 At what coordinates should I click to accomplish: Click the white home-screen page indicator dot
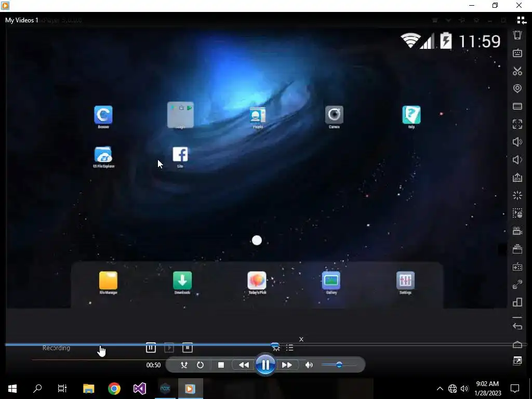pyautogui.click(x=257, y=241)
